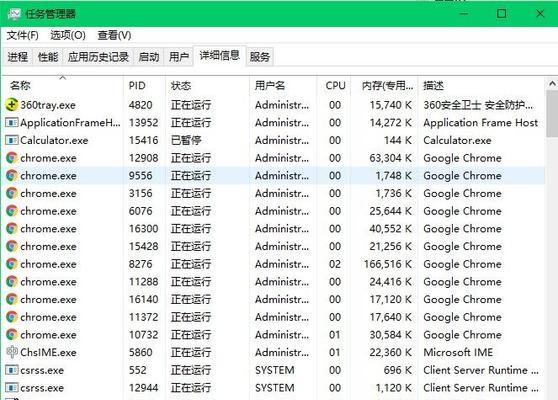Click the ApplicationFrameHost process icon
The image size is (558, 400).
pyautogui.click(x=12, y=123)
